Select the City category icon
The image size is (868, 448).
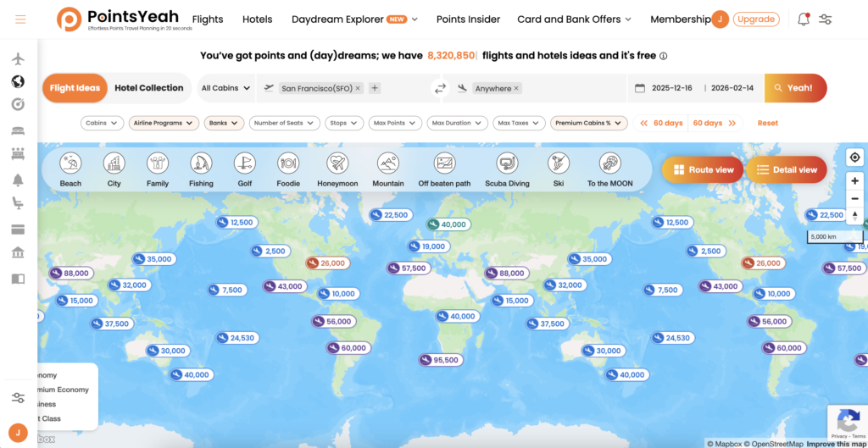click(114, 163)
